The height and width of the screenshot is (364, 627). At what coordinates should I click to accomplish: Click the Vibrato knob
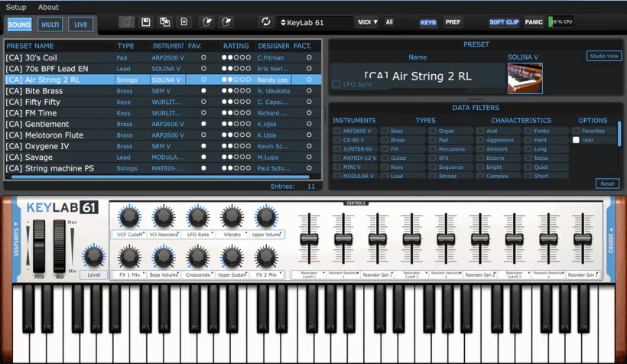[232, 217]
